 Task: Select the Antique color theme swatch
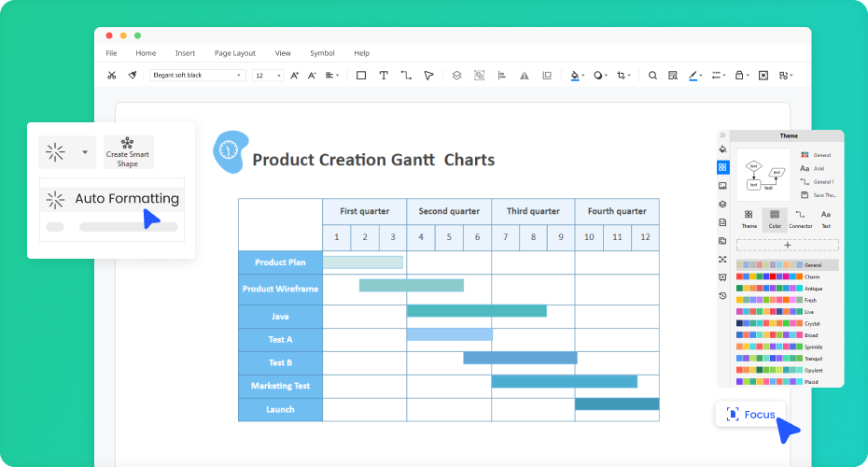point(768,289)
